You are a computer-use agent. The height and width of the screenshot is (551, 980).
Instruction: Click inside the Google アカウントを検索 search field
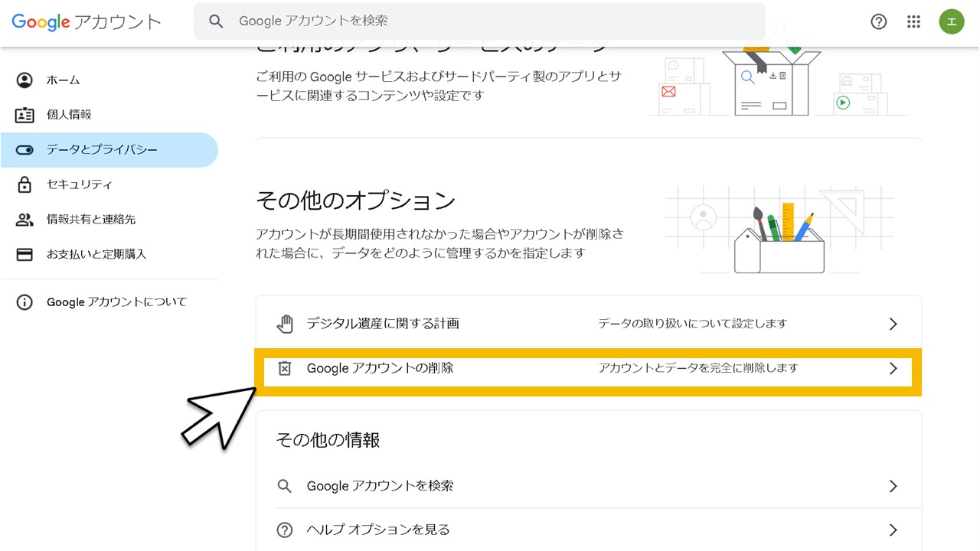pyautogui.click(x=459, y=21)
